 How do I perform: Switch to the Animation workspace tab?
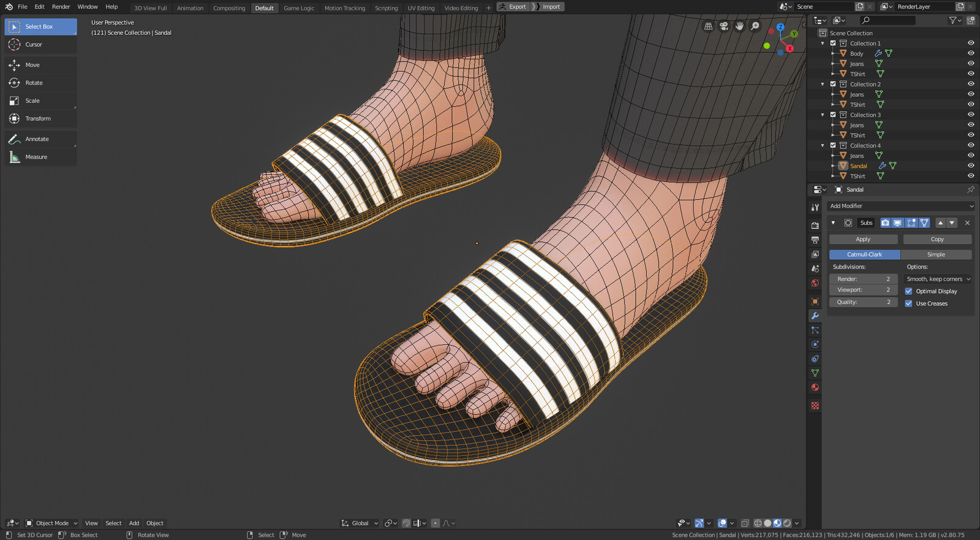coord(190,8)
